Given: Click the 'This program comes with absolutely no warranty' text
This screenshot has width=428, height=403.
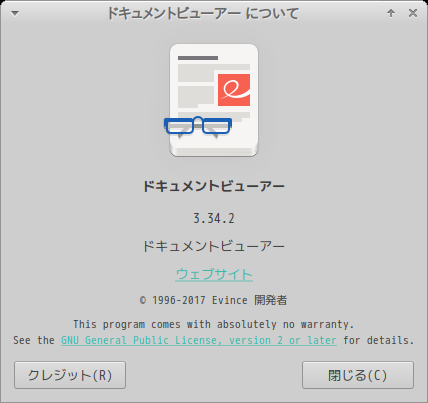Looking at the screenshot, I should click(x=213, y=324).
